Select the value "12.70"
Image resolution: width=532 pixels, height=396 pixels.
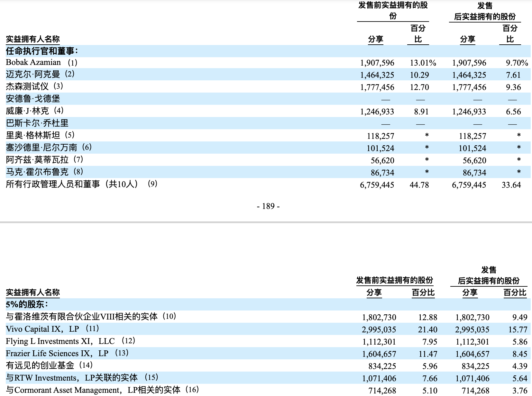point(419,87)
